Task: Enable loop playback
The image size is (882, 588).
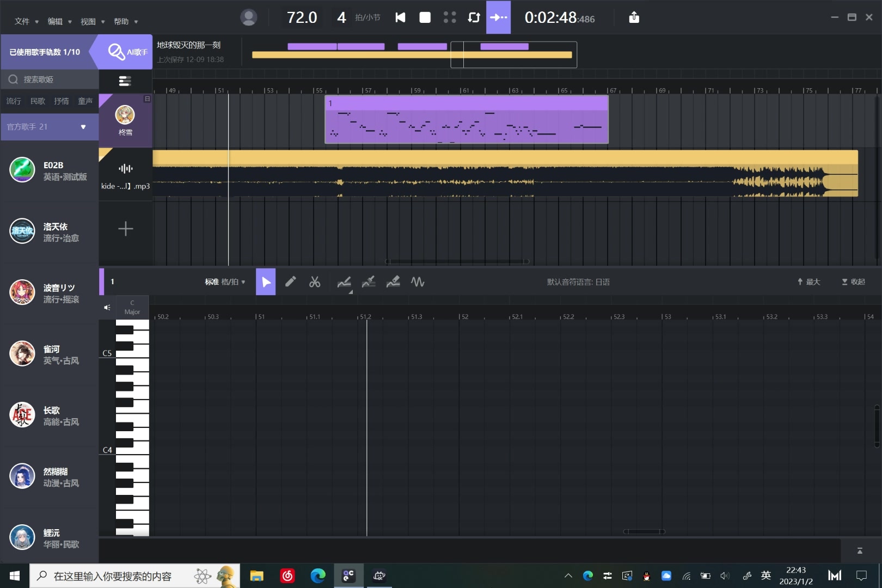Action: (x=473, y=17)
